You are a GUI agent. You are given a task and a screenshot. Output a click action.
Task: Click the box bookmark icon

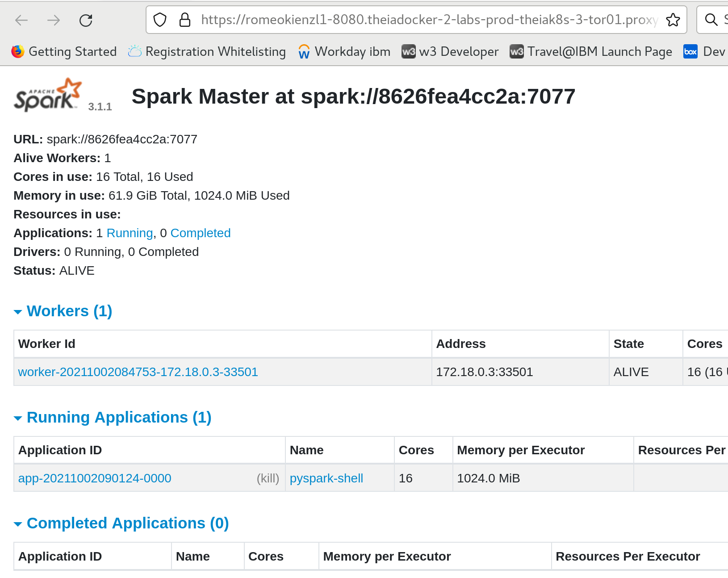(690, 52)
